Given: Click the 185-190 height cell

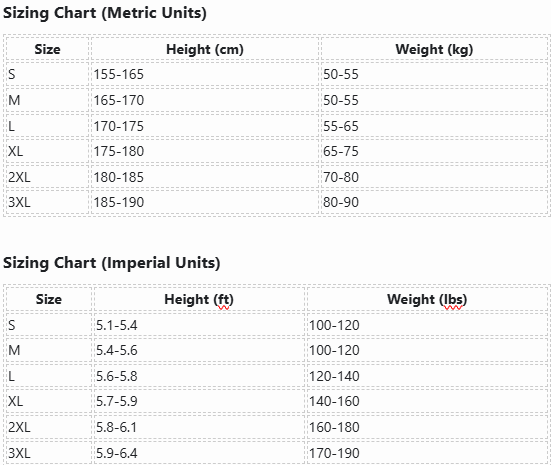Looking at the screenshot, I should (205, 202).
